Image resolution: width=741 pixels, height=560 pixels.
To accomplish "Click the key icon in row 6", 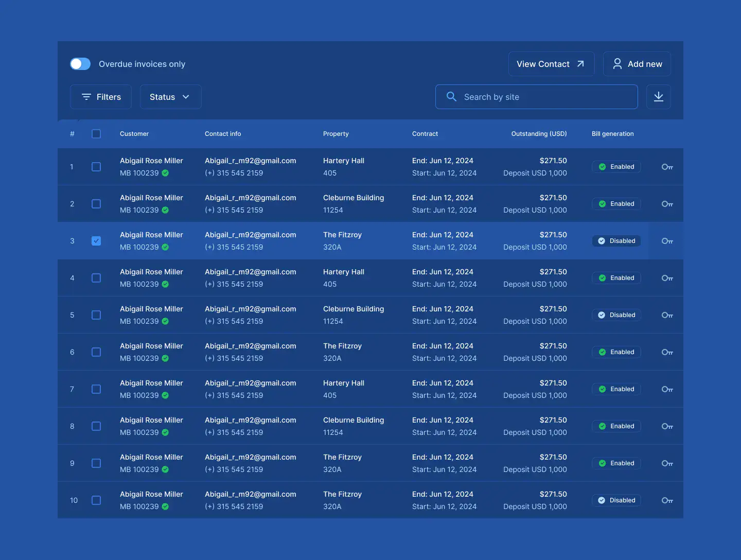I will point(667,352).
